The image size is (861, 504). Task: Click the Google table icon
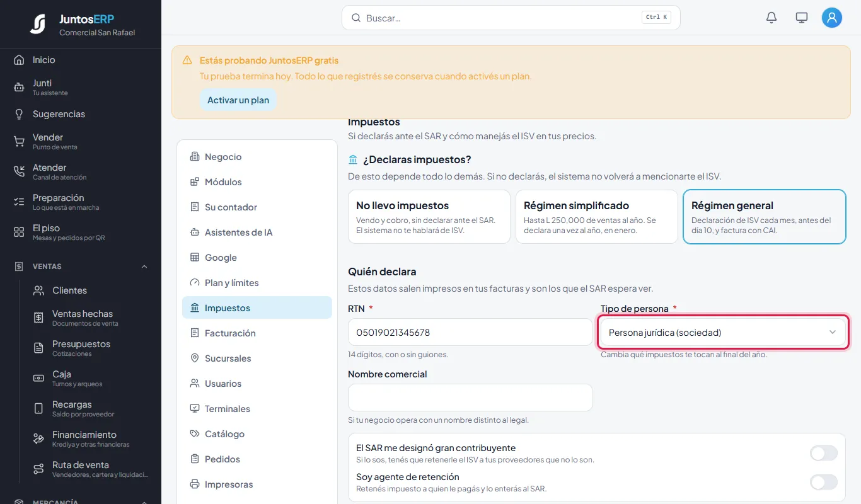pos(195,258)
